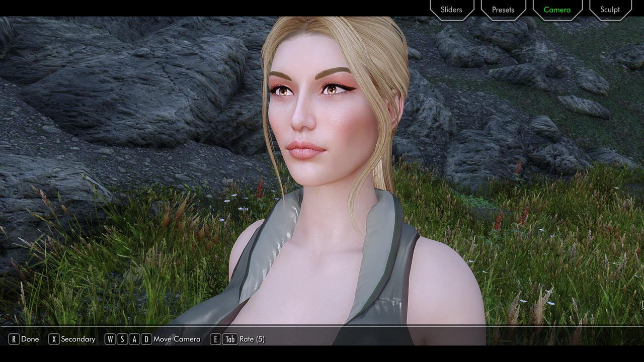Click the Move Camera label

(x=177, y=339)
